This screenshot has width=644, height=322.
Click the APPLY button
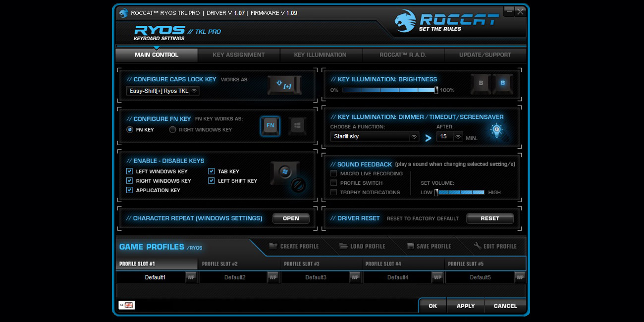(x=466, y=306)
